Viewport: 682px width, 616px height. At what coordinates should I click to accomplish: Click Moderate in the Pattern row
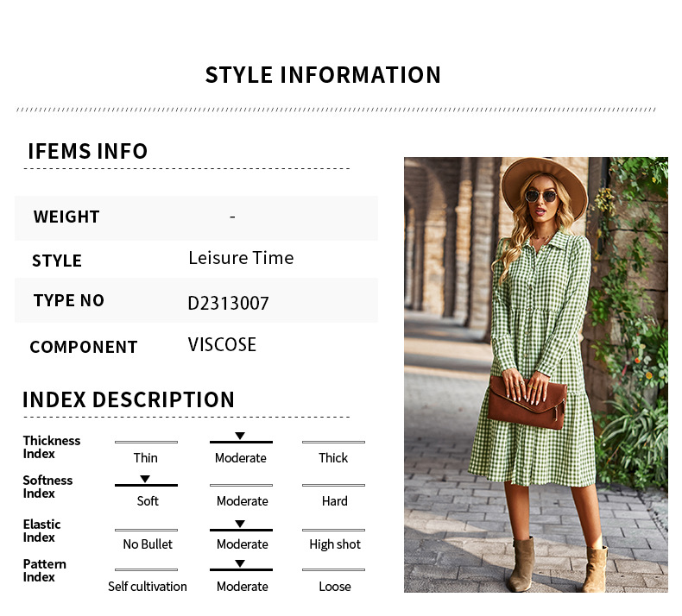(243, 587)
